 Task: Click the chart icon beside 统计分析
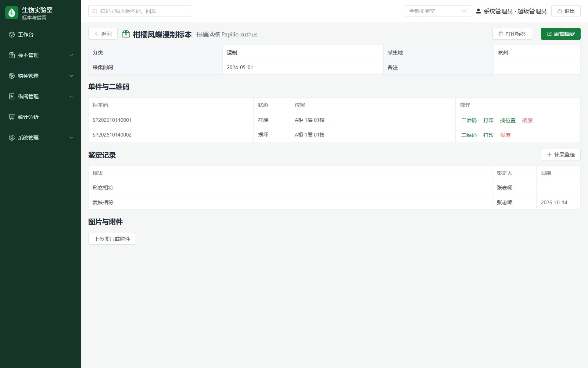pos(12,117)
